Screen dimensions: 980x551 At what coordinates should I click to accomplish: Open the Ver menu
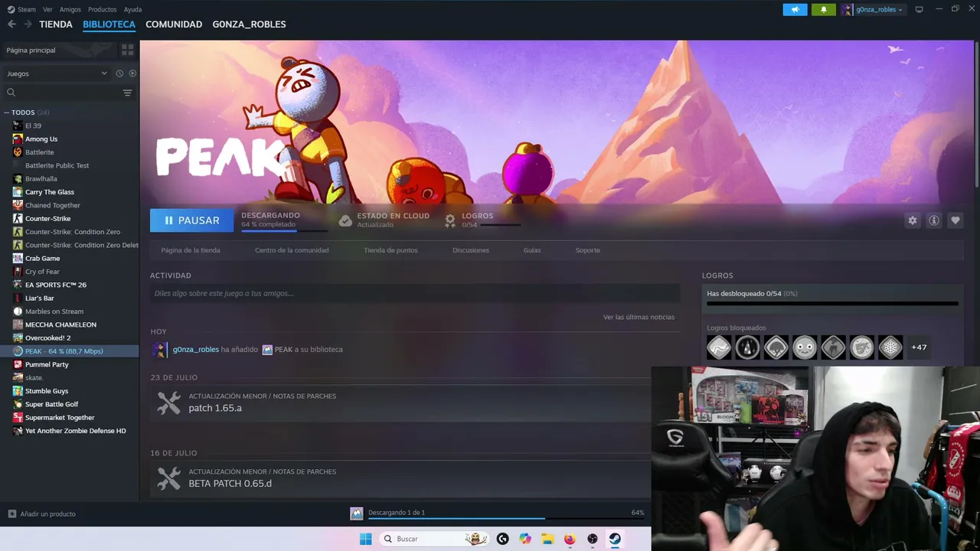pyautogui.click(x=47, y=9)
